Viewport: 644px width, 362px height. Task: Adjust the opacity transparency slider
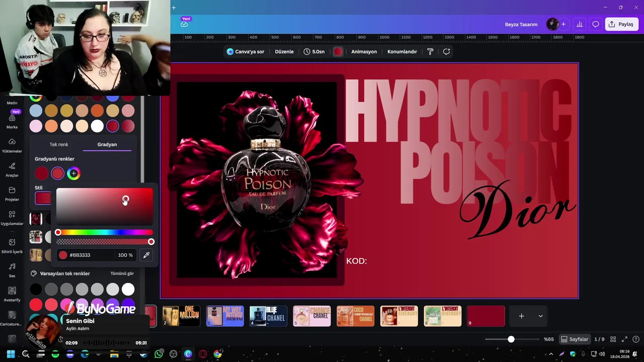[x=105, y=242]
